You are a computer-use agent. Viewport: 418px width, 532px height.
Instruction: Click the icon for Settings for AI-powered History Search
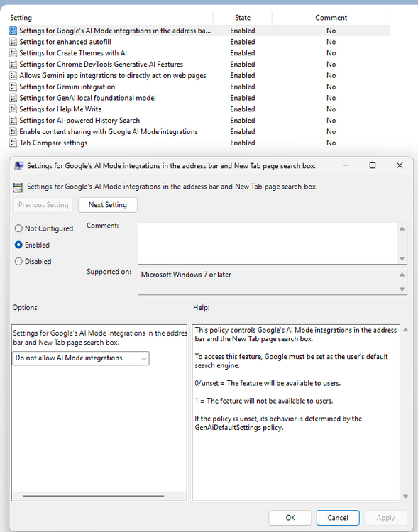pyautogui.click(x=13, y=120)
